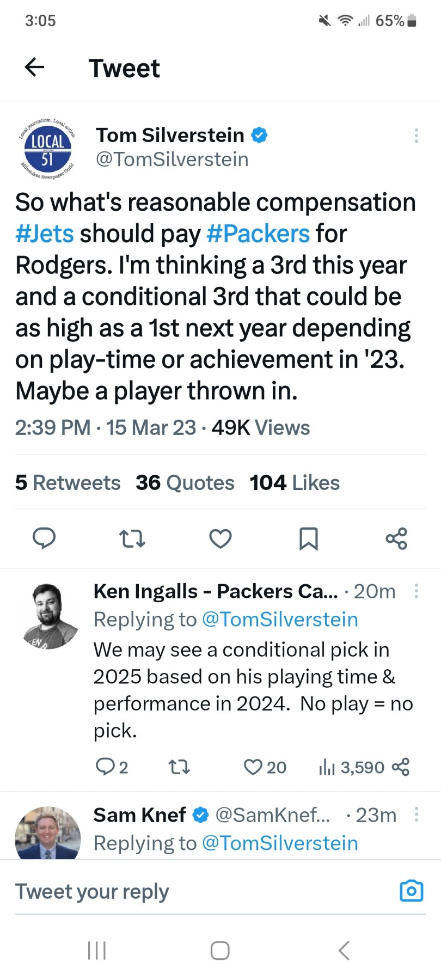Open comments on Ken Ingalls' reply

click(x=104, y=767)
